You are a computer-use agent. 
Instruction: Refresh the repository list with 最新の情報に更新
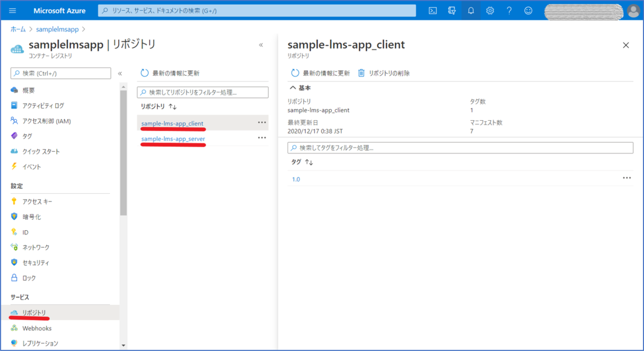(x=170, y=74)
